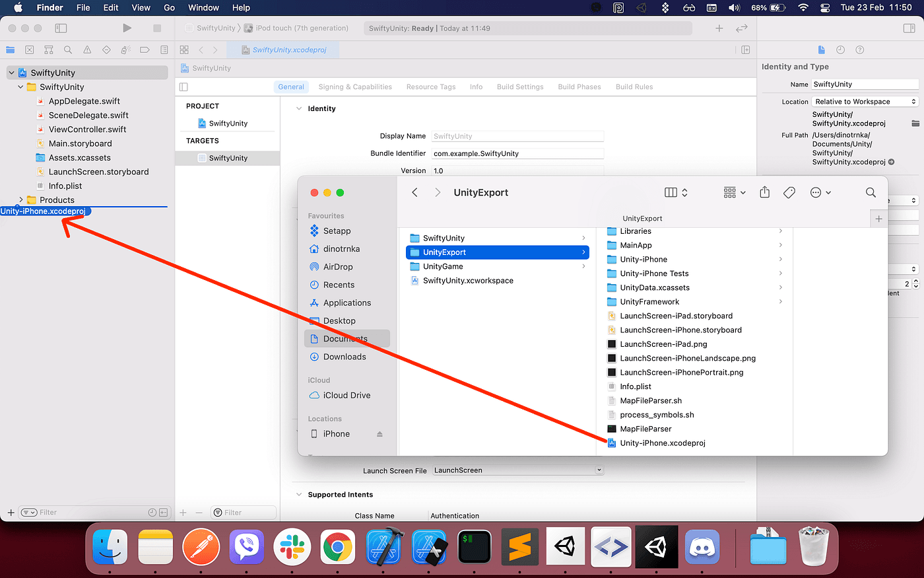Viewport: 924px width, 578px height.
Task: Switch to the Signing & Capabilities tab
Action: click(355, 87)
